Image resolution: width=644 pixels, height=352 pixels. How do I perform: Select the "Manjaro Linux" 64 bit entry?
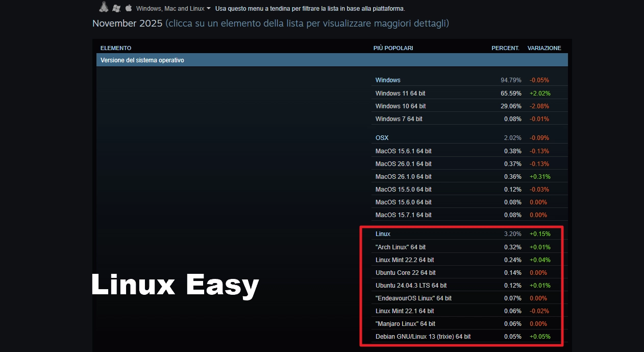click(x=405, y=324)
